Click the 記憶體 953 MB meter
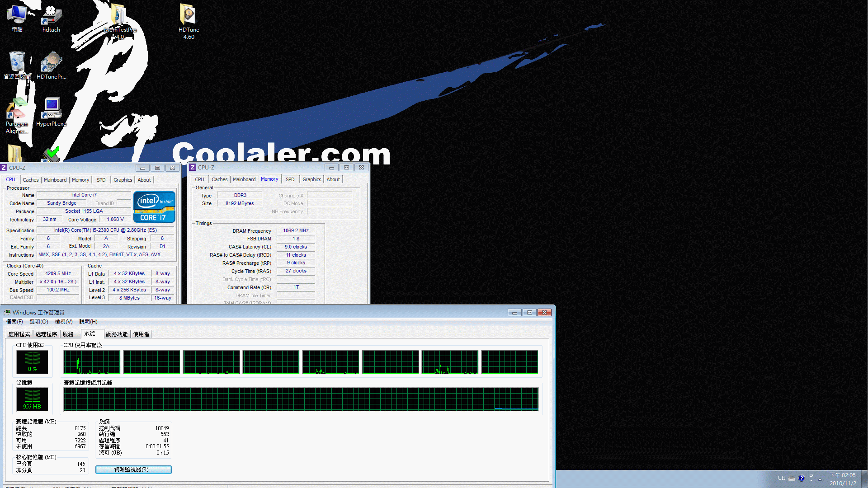 pos(32,399)
